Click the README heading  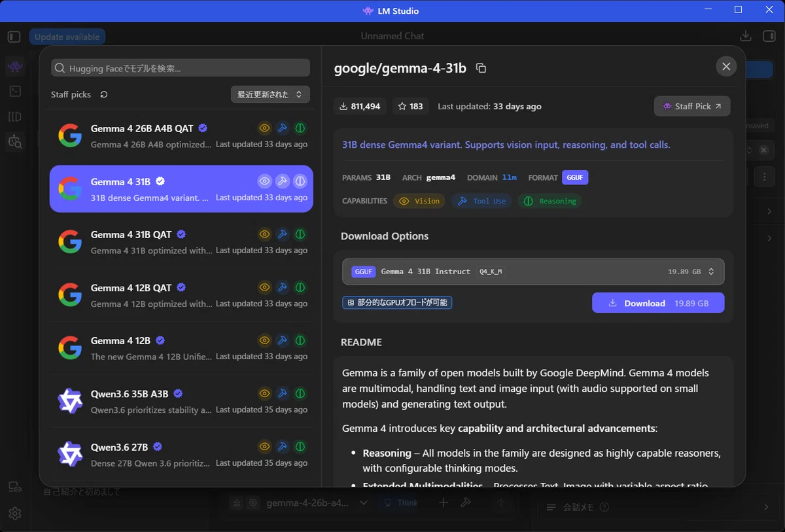tap(361, 342)
